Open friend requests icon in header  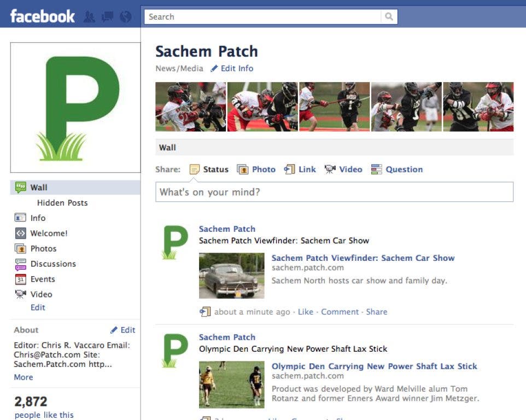tap(89, 16)
